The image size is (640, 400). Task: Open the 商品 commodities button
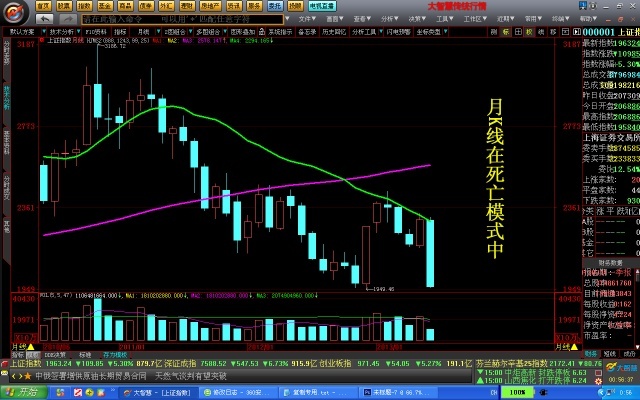click(125, 6)
